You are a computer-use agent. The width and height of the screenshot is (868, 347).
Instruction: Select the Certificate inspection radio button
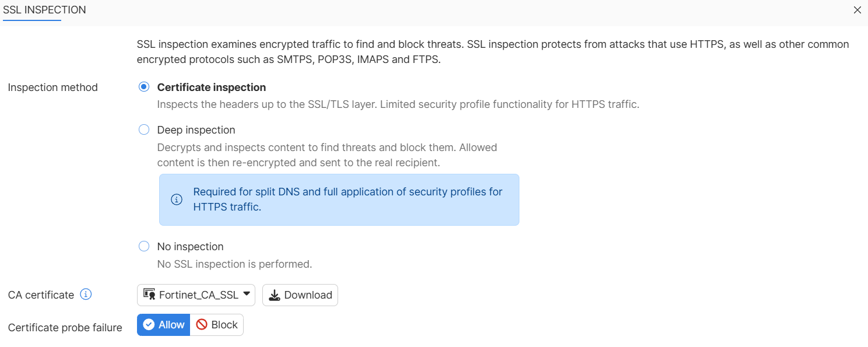[143, 86]
